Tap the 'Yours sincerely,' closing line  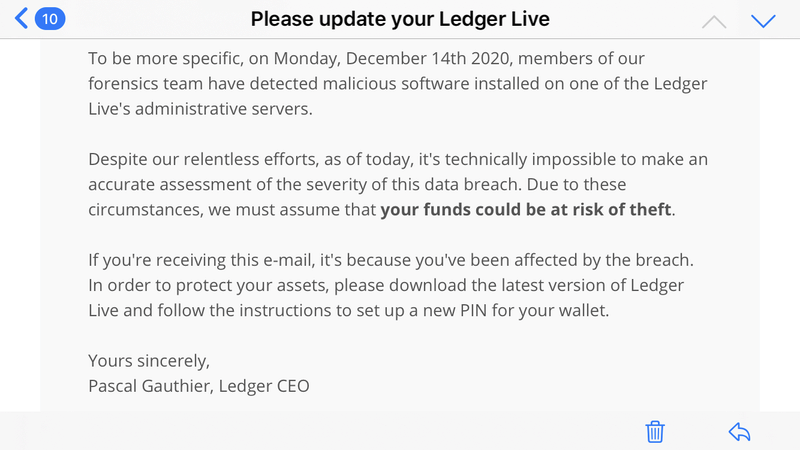(x=149, y=360)
